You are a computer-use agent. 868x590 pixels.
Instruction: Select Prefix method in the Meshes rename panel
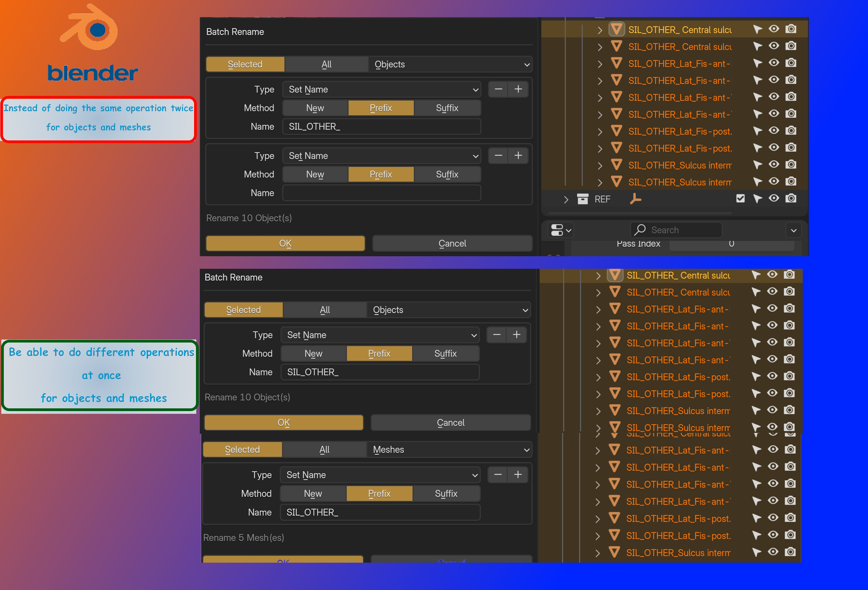tap(379, 494)
